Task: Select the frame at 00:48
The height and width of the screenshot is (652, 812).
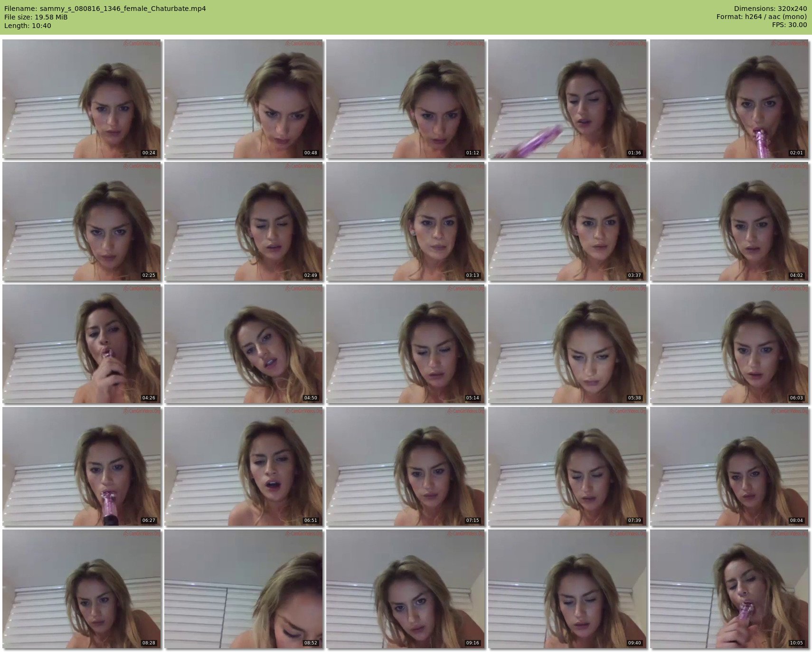Action: point(244,99)
